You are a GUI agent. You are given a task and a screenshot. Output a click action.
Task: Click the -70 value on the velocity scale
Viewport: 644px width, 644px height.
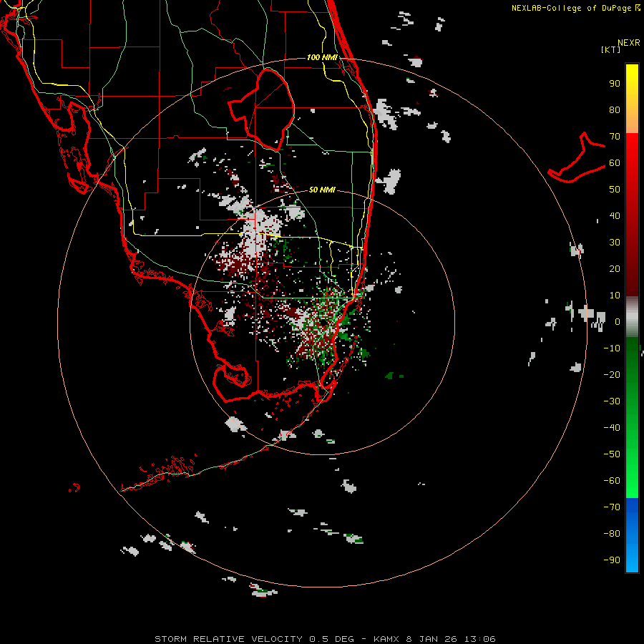click(612, 507)
